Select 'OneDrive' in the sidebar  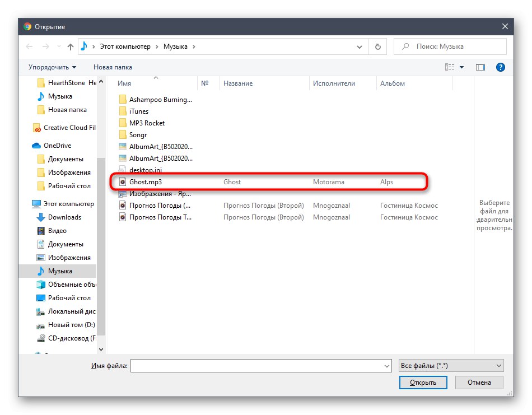pos(52,146)
